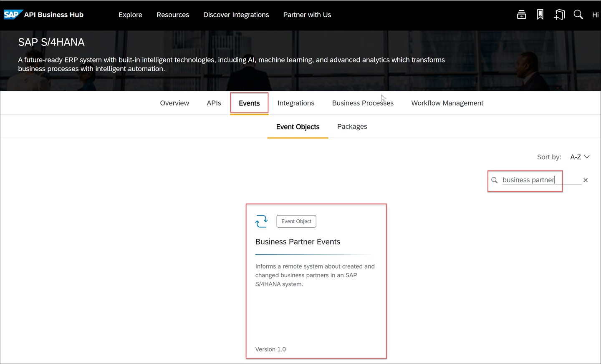This screenshot has height=364, width=601.
Task: Switch to the Packages sub-tab
Action: pos(352,126)
